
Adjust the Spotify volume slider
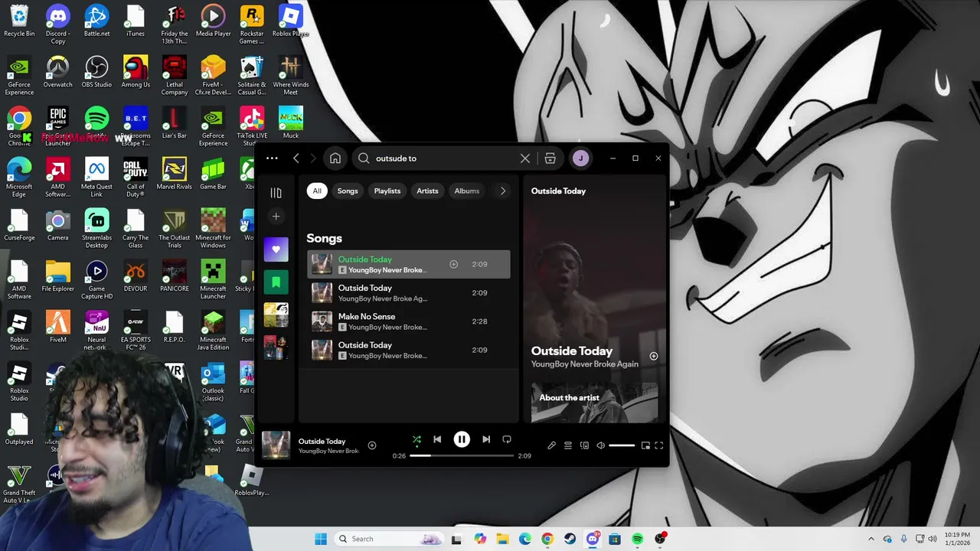click(x=622, y=445)
